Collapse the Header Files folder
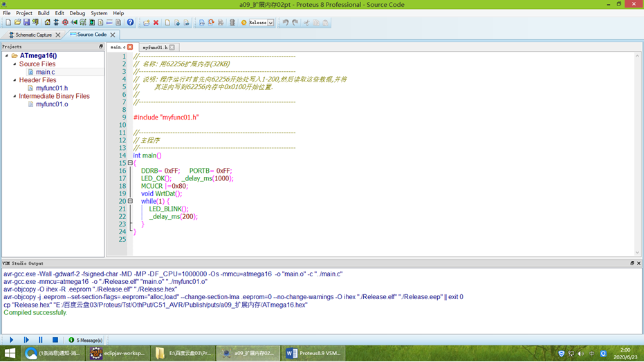 point(15,80)
